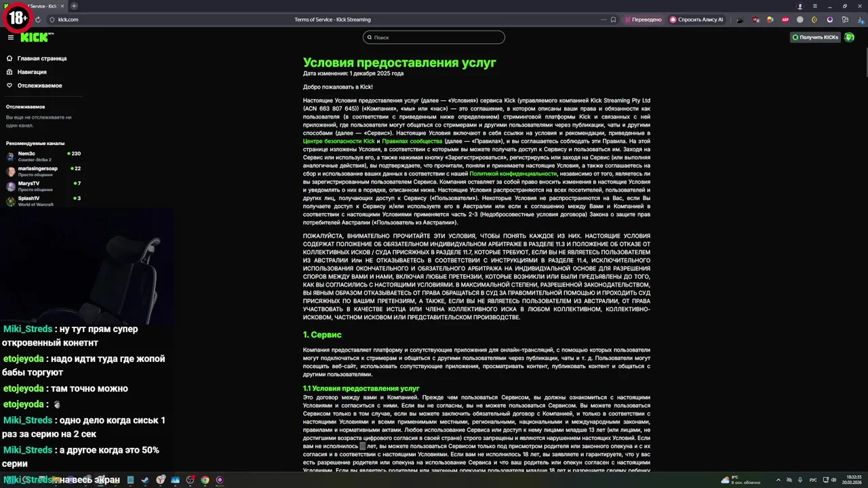Show hidden tray icons chevron
Image resolution: width=868 pixels, height=488 pixels.
click(778, 480)
